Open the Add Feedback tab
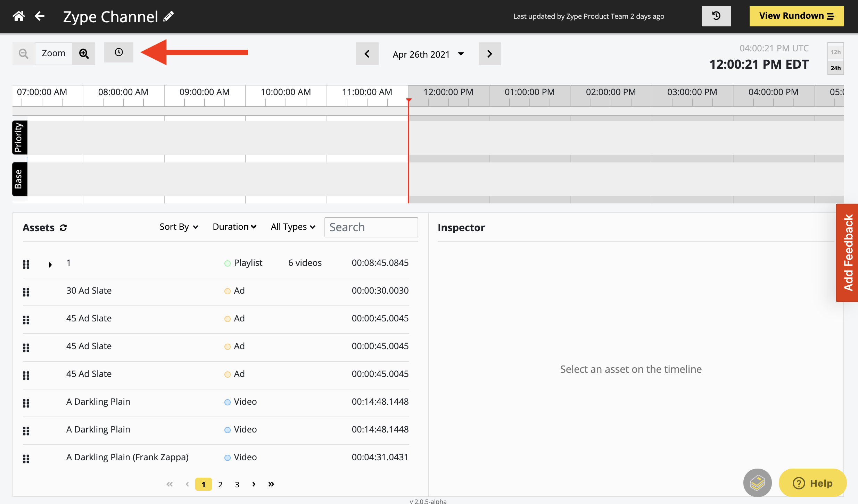858x504 pixels. click(847, 253)
